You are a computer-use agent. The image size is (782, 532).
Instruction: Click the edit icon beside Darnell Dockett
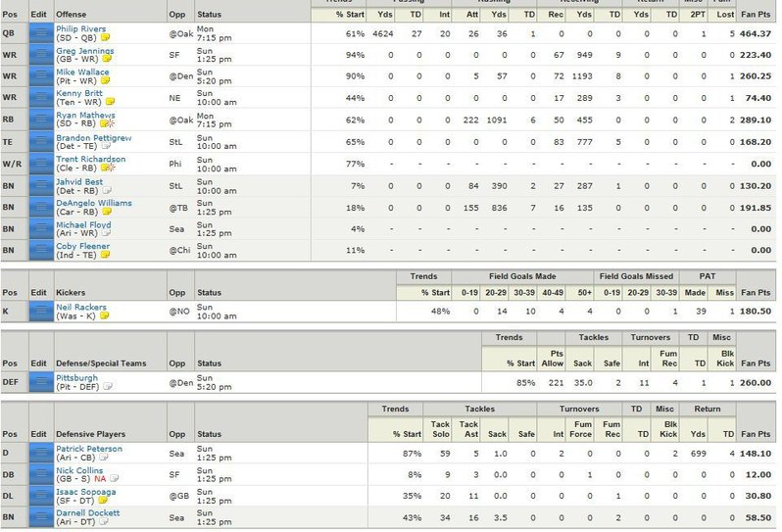[x=41, y=517]
